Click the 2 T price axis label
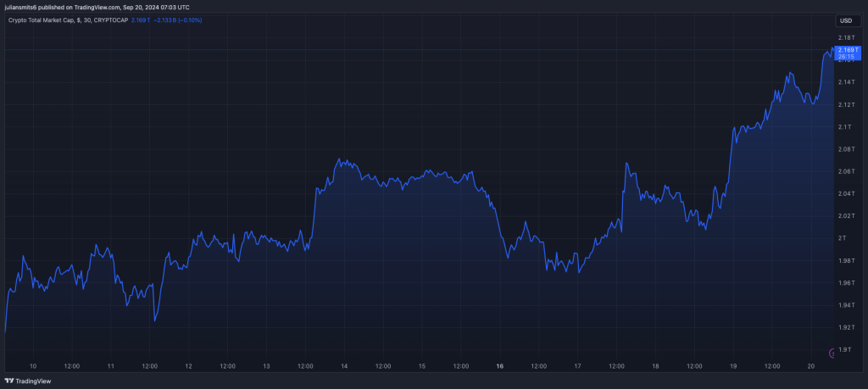868x389 pixels. click(x=842, y=238)
